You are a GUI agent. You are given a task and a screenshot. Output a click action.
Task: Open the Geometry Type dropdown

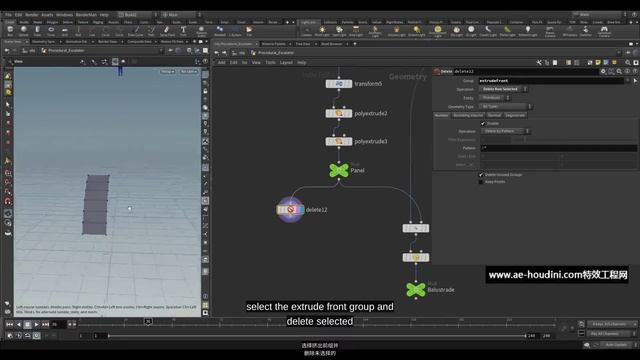tap(505, 107)
